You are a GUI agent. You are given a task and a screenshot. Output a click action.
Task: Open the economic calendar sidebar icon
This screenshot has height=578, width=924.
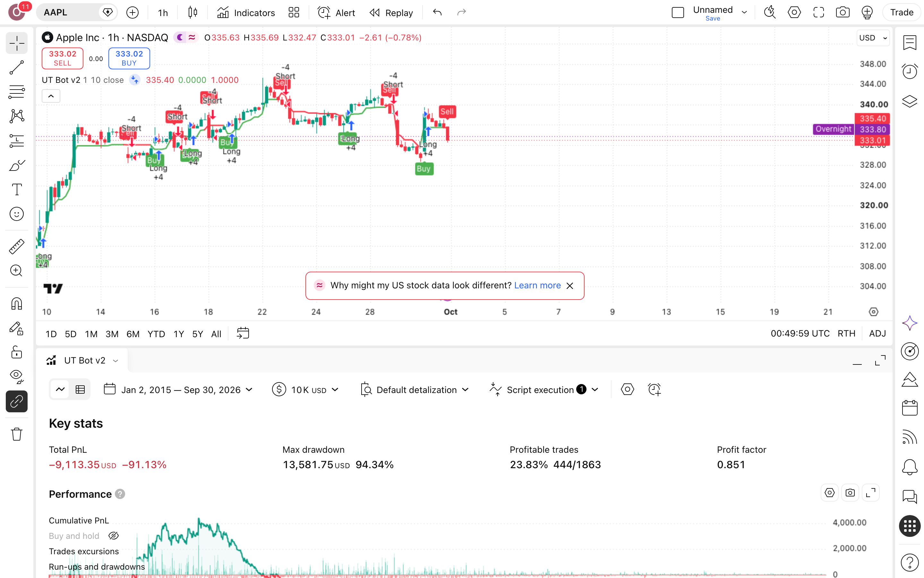[x=910, y=408]
